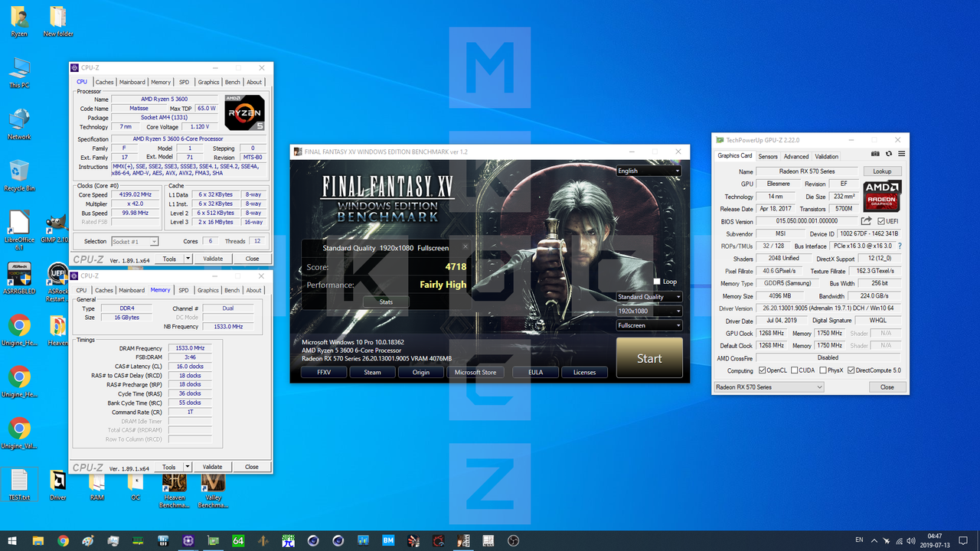Open the GPU-Z hamburger menu icon

(901, 153)
